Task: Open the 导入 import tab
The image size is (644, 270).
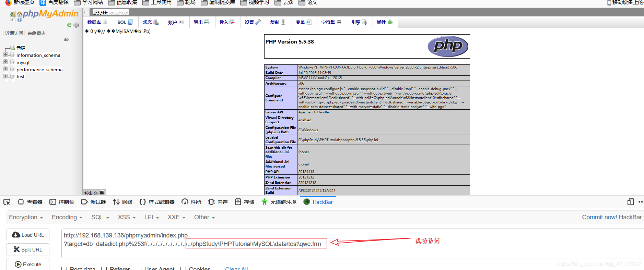Action: pos(227,22)
